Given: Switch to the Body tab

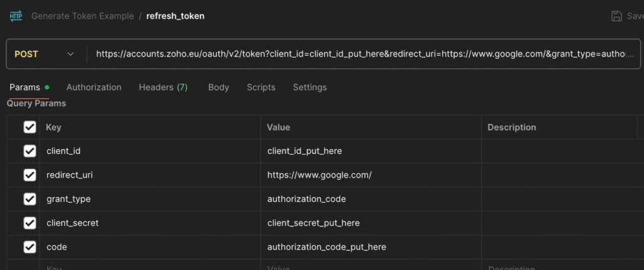Looking at the screenshot, I should pyautogui.click(x=218, y=87).
